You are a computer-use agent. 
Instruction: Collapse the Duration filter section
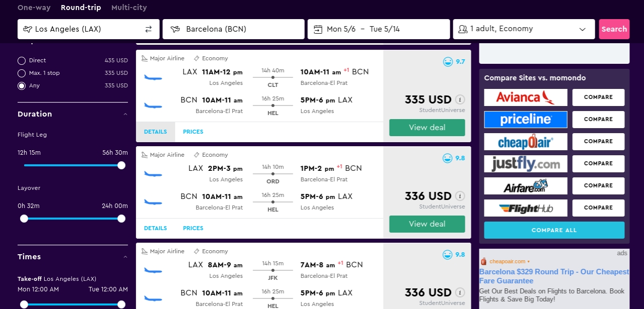click(125, 115)
